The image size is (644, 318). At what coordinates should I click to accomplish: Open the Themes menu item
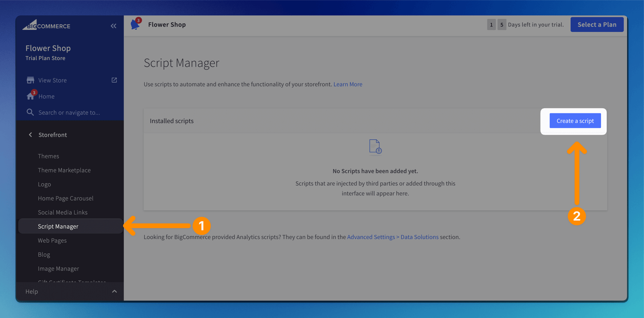(x=48, y=156)
